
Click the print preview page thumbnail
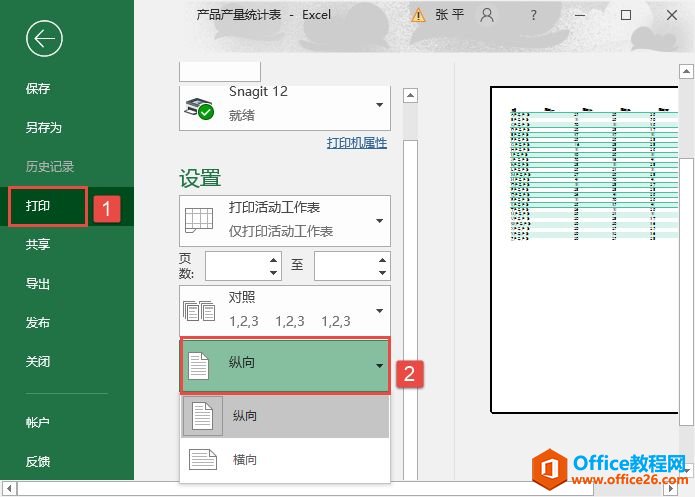click(x=584, y=250)
